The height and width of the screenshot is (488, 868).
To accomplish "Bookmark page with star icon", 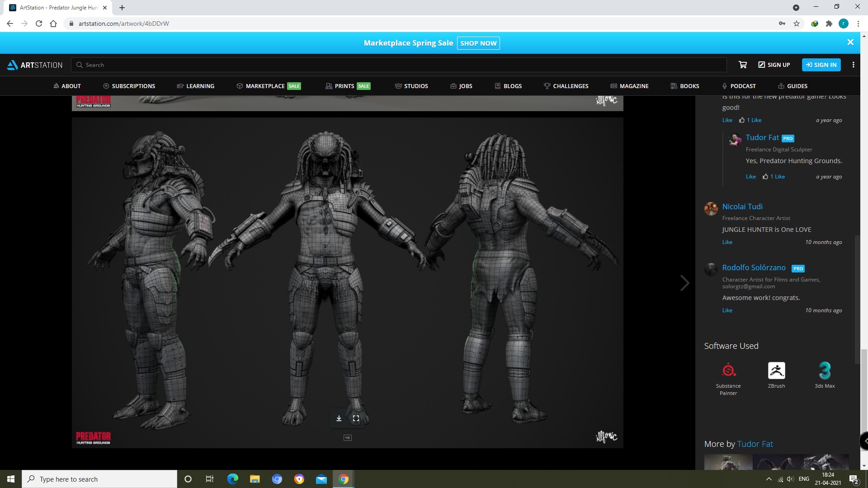I will 797,23.
